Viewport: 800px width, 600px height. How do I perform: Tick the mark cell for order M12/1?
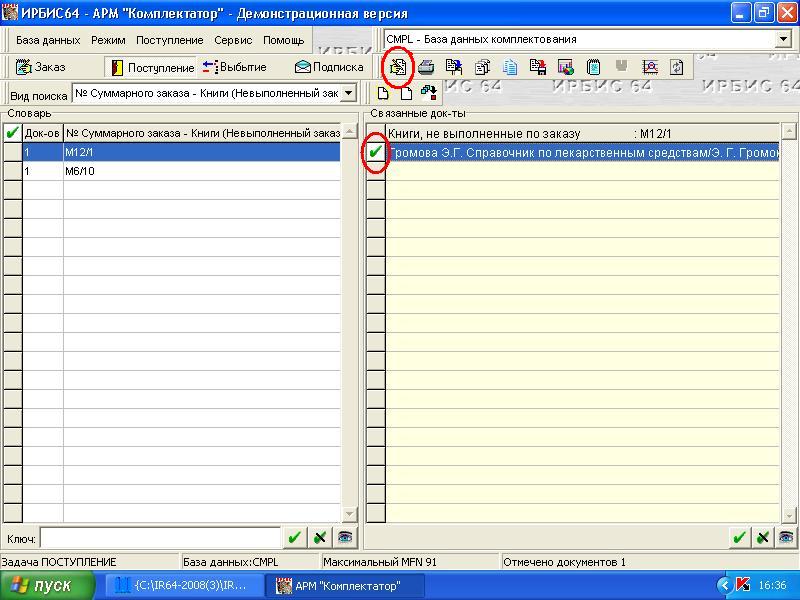12,153
